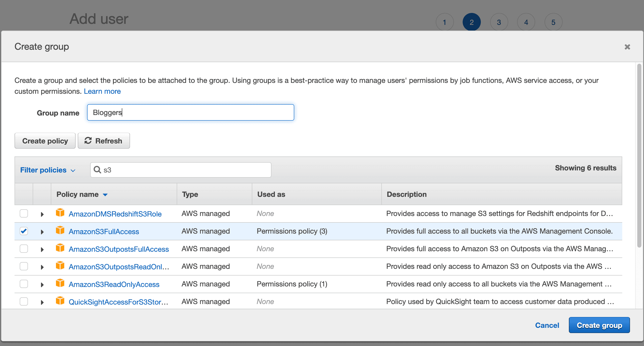Click the AmazonDMSRedshiftS3Role policy box icon
This screenshot has height=346, width=644.
(x=60, y=213)
